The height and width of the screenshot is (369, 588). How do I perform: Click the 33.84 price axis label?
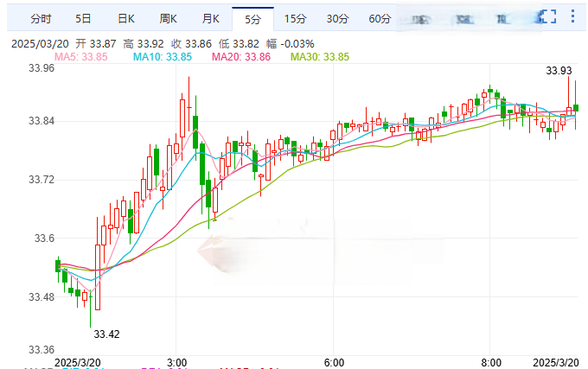pyautogui.click(x=42, y=121)
